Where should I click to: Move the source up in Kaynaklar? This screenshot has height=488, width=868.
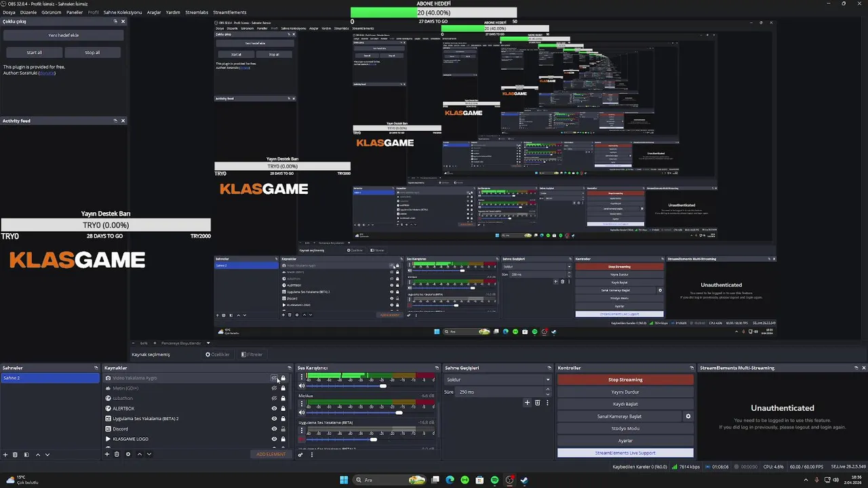click(x=140, y=454)
